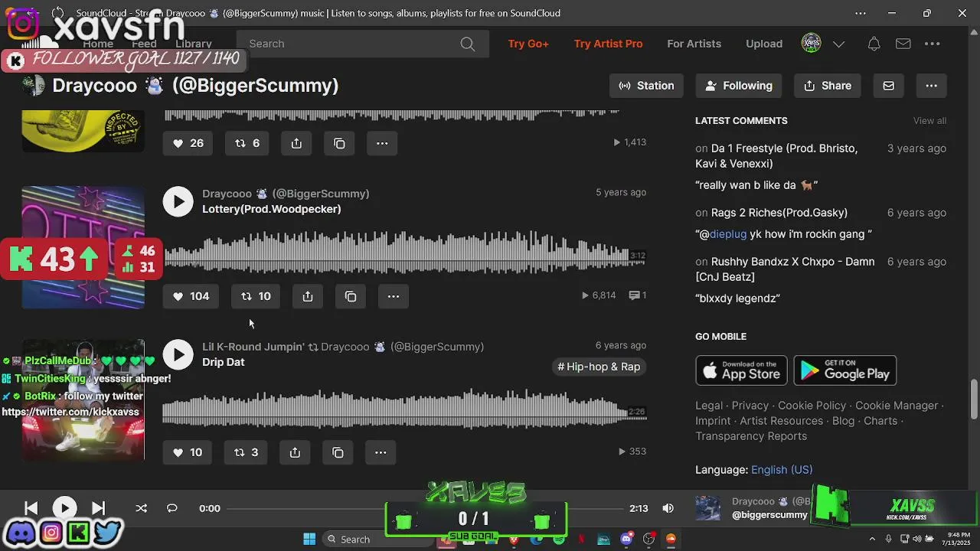Image resolution: width=980 pixels, height=551 pixels.
Task: Open Draycooo's Station
Action: coord(646,86)
